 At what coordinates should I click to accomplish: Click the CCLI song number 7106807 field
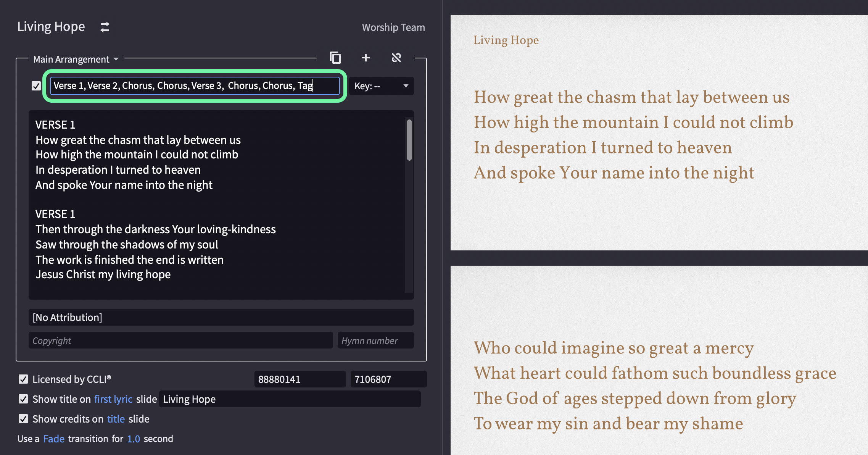(x=389, y=379)
